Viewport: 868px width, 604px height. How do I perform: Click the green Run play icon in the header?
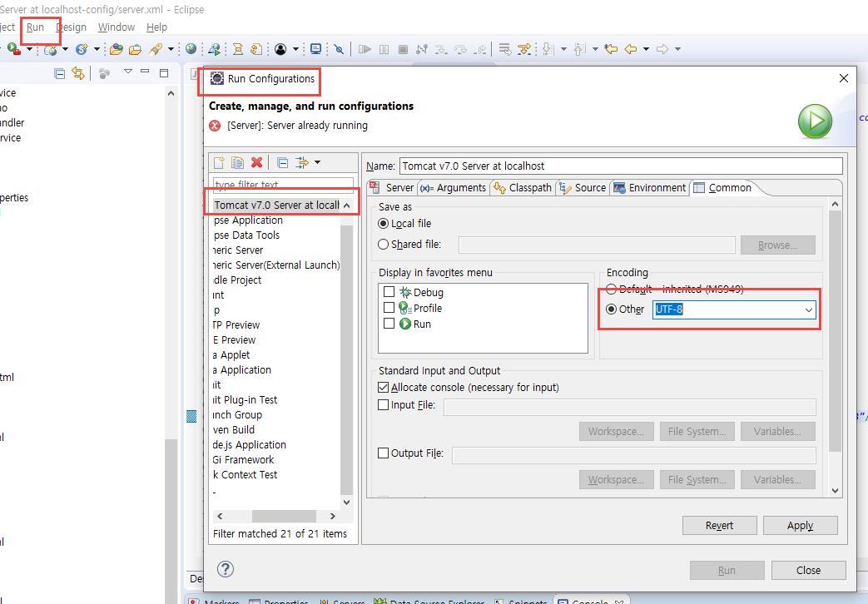815,121
